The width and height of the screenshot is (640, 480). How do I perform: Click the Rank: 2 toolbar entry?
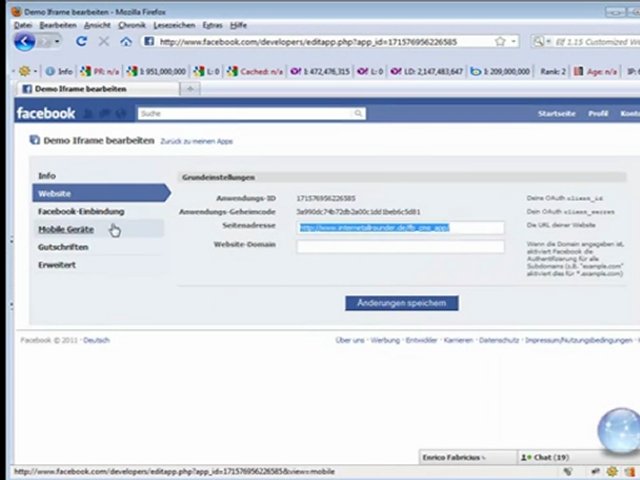pos(553,71)
